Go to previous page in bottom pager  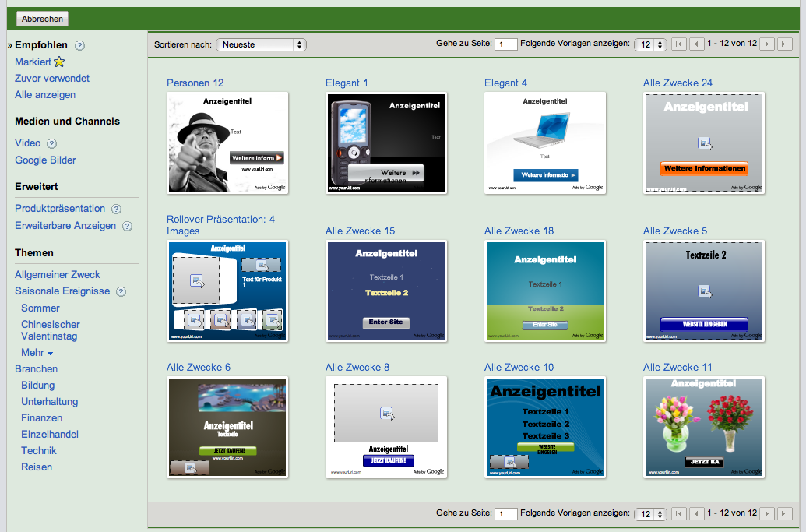click(x=696, y=513)
